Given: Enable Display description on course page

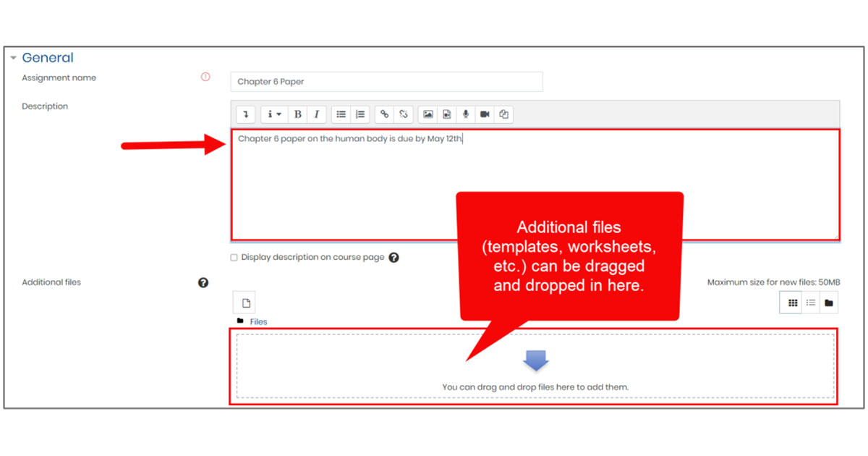Looking at the screenshot, I should pyautogui.click(x=234, y=257).
